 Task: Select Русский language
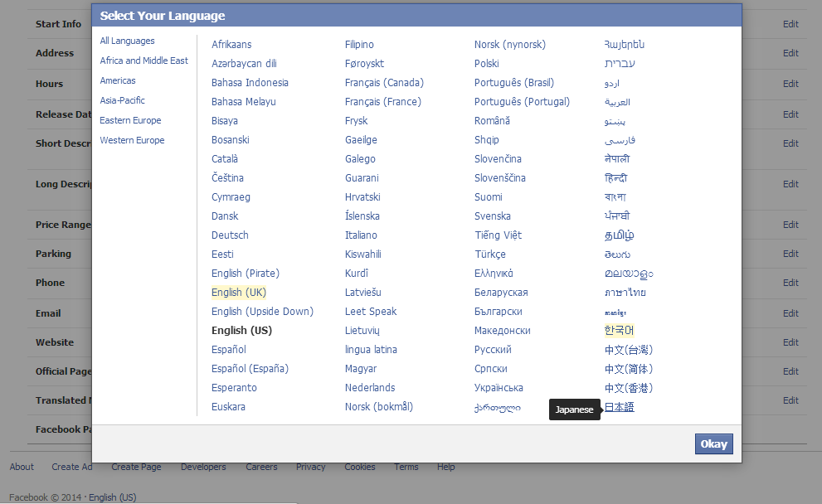(492, 350)
